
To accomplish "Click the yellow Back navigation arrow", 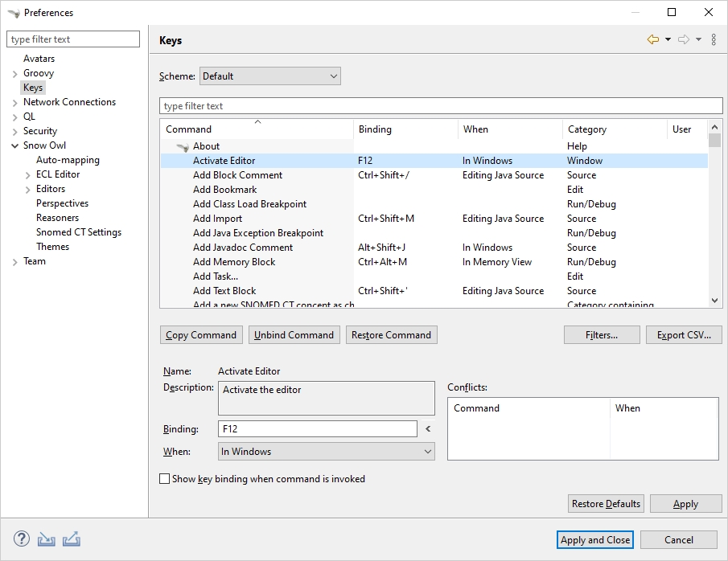I will point(652,40).
